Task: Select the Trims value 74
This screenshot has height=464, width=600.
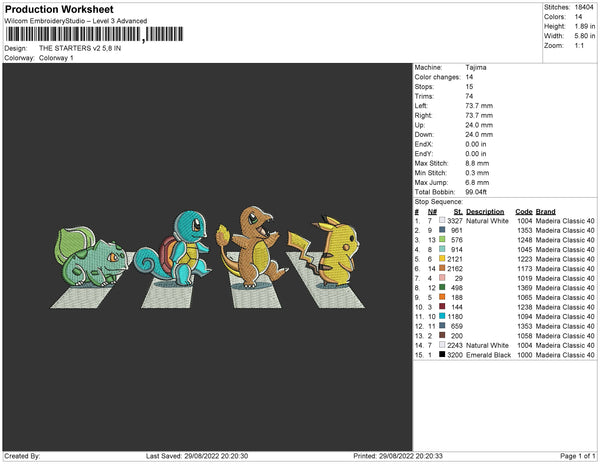Action: [x=469, y=96]
